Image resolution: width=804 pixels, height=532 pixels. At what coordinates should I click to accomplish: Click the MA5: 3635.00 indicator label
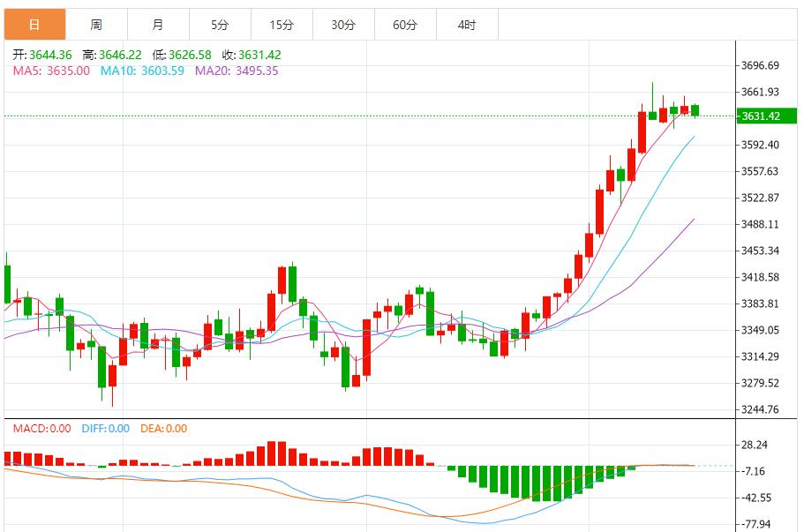point(51,71)
